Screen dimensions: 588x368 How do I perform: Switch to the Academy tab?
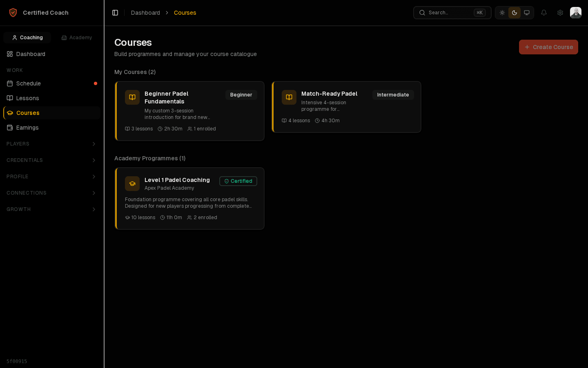point(77,38)
